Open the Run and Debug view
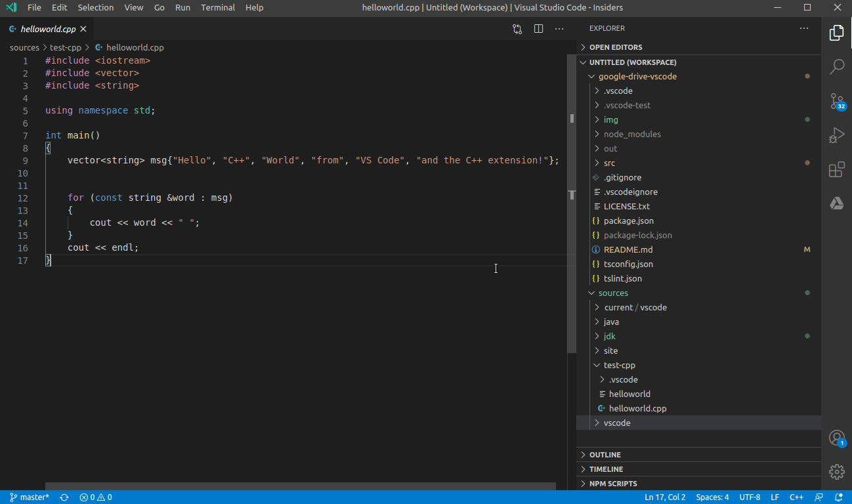852x504 pixels. [x=836, y=135]
